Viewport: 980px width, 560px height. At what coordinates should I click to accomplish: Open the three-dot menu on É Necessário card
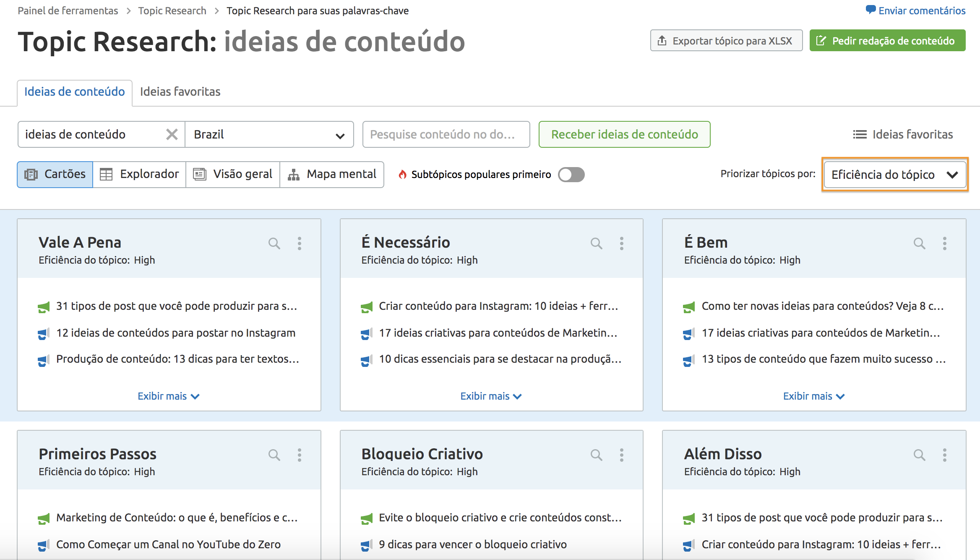[622, 243]
